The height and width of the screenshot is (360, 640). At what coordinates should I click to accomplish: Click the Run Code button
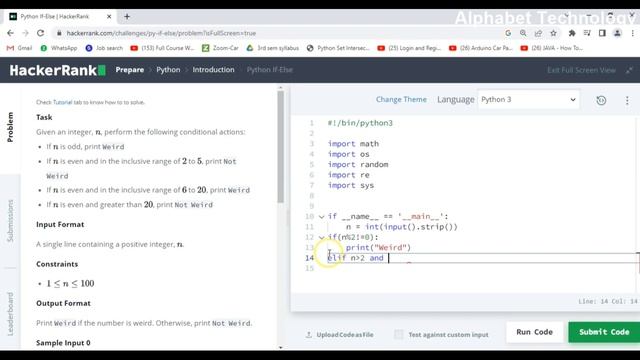pos(534,332)
